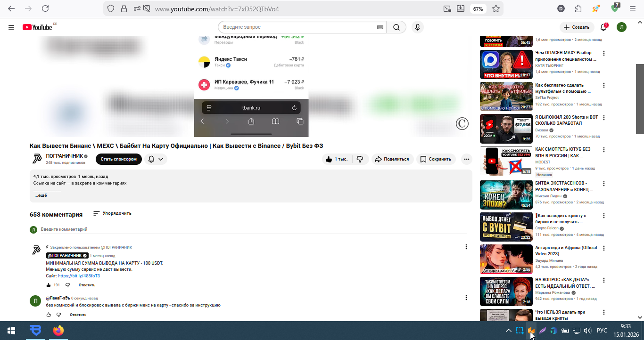644x340 pixels.
Task: Open options menu for the pinned comment
Action: (x=466, y=247)
